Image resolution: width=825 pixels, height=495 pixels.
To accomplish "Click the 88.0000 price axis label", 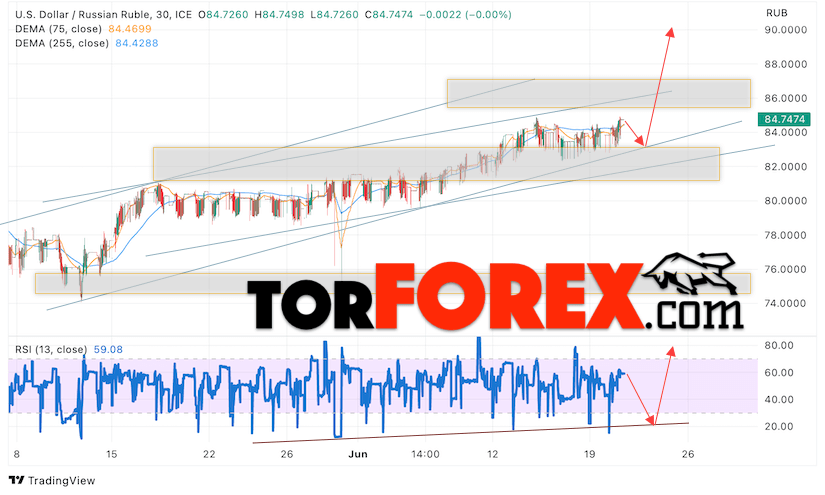I will click(x=785, y=64).
